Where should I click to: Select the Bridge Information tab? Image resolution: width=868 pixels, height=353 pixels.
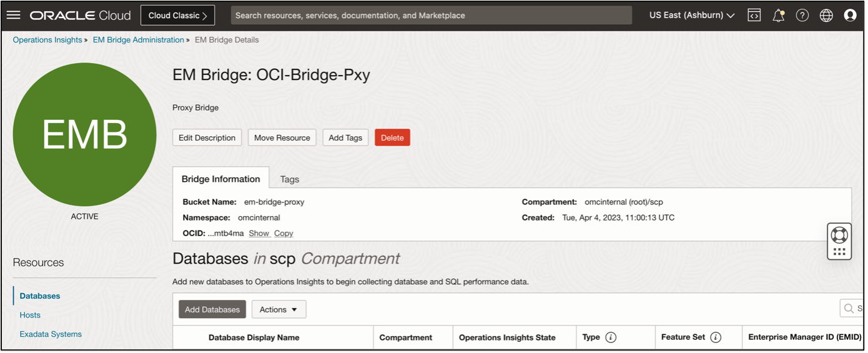pyautogui.click(x=220, y=179)
